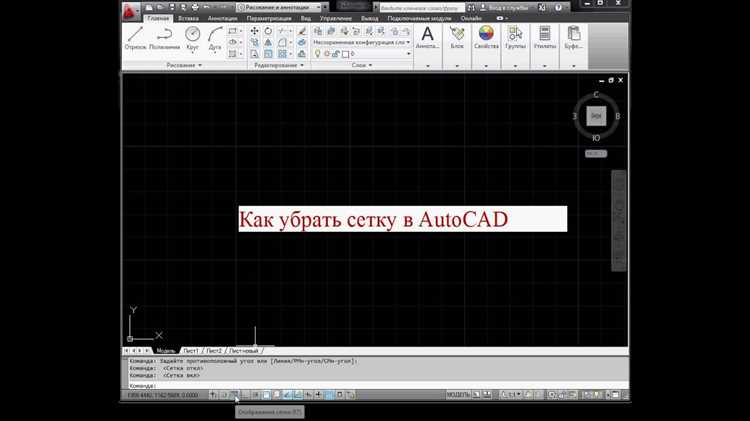Toggle snap mode button in status bar
The width and height of the screenshot is (750, 421).
[x=224, y=395]
